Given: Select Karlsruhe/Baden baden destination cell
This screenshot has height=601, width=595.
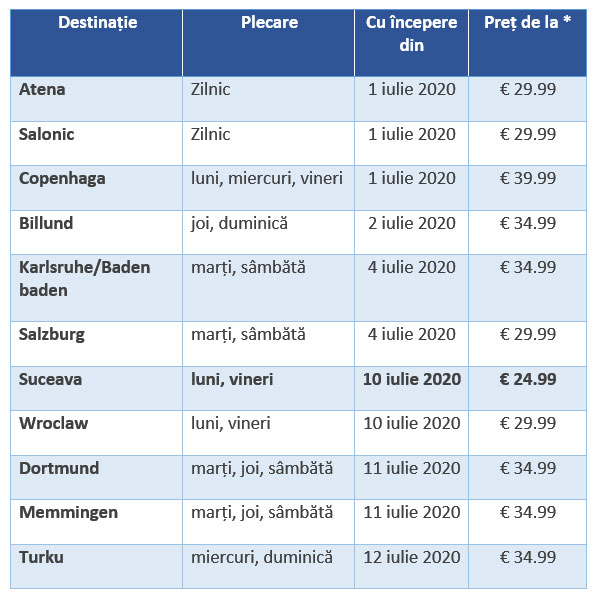Looking at the screenshot, I should click(96, 288).
